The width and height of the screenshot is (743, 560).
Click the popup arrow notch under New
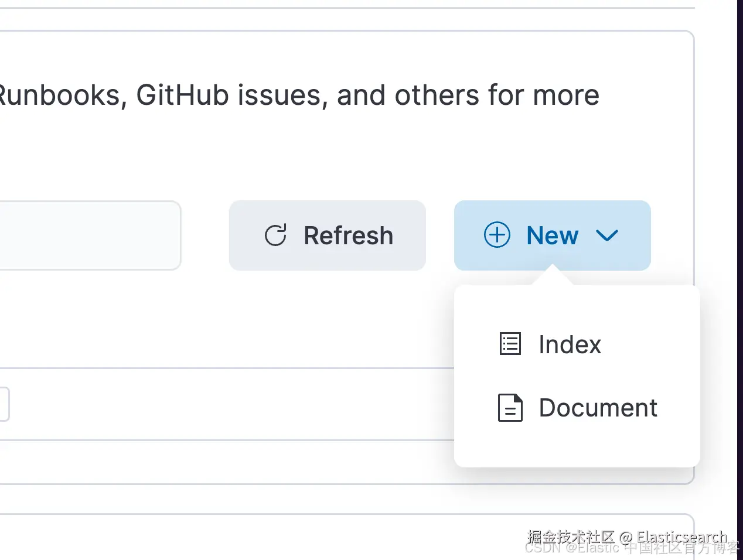point(552,276)
